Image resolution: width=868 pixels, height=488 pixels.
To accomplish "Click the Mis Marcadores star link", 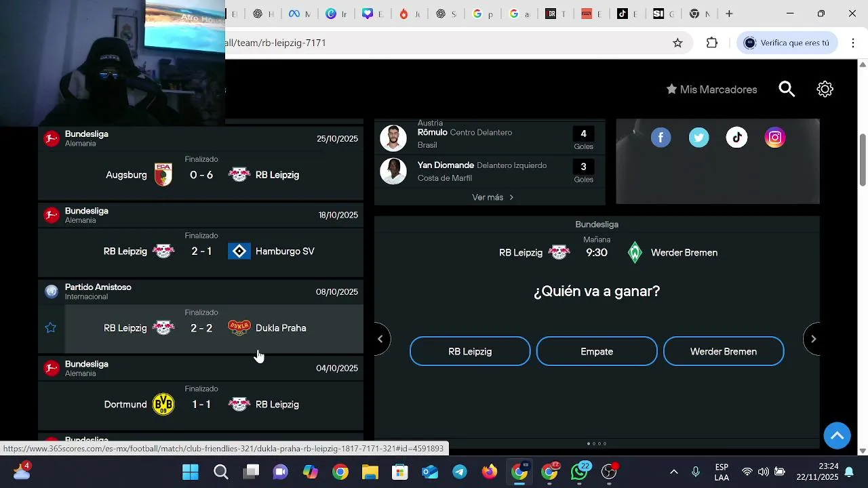I will click(x=711, y=89).
